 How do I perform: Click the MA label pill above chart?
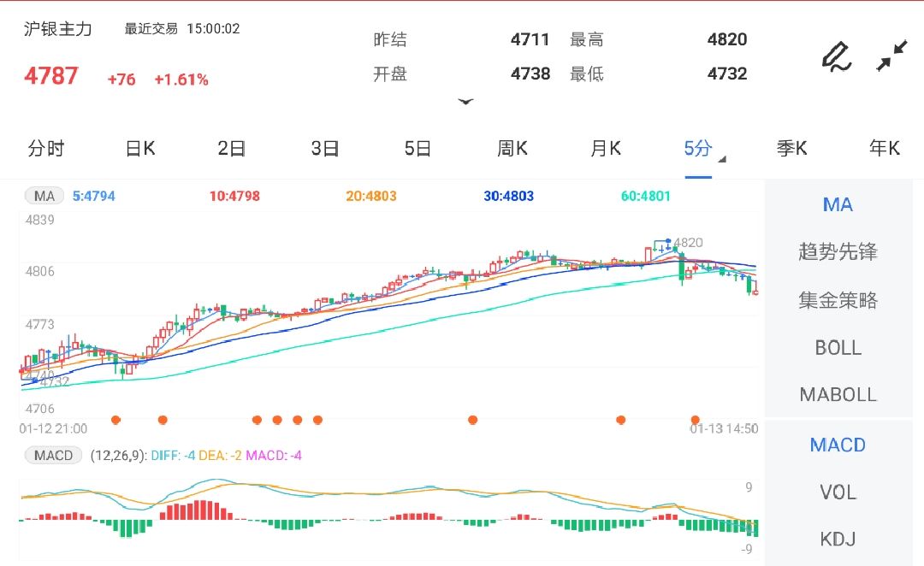coord(44,196)
